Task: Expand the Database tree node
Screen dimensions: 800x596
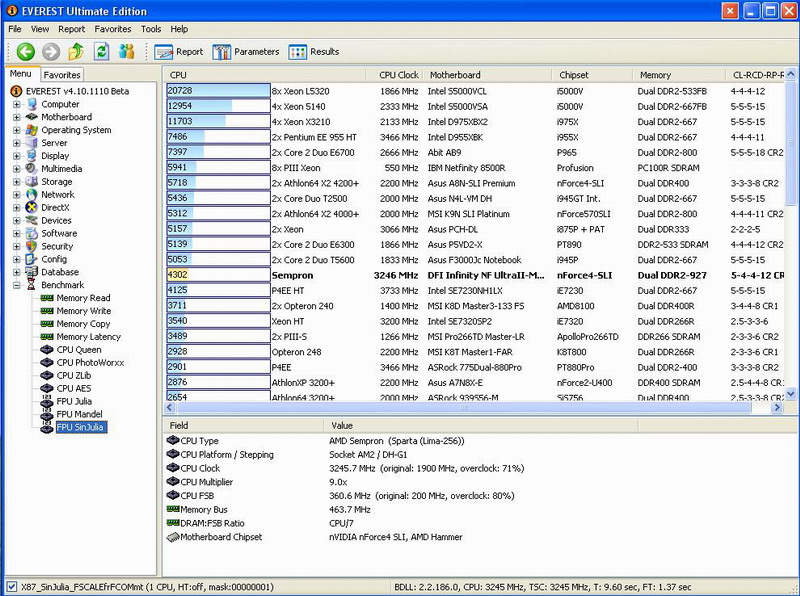Action: [x=17, y=272]
